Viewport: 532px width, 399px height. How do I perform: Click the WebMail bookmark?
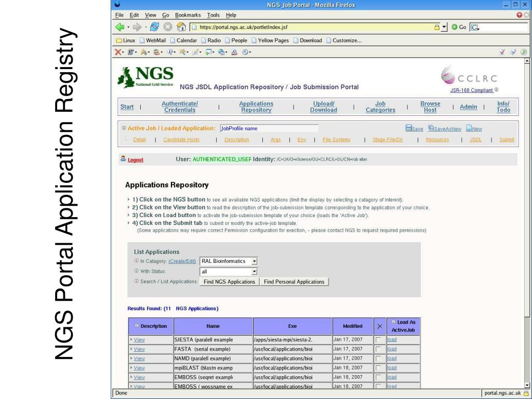pyautogui.click(x=153, y=41)
